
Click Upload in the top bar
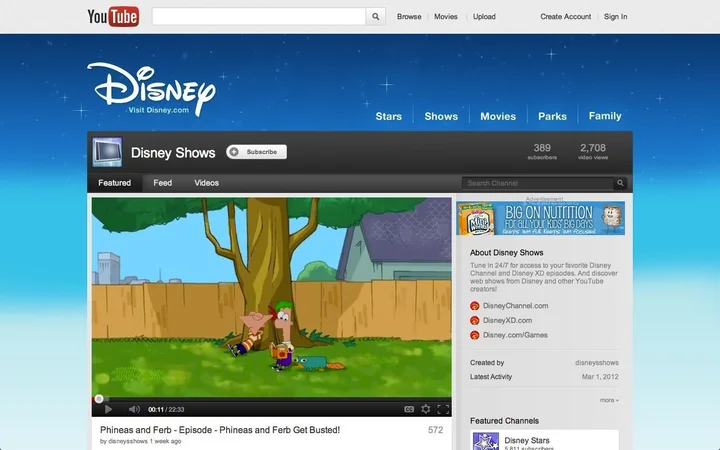coord(484,17)
